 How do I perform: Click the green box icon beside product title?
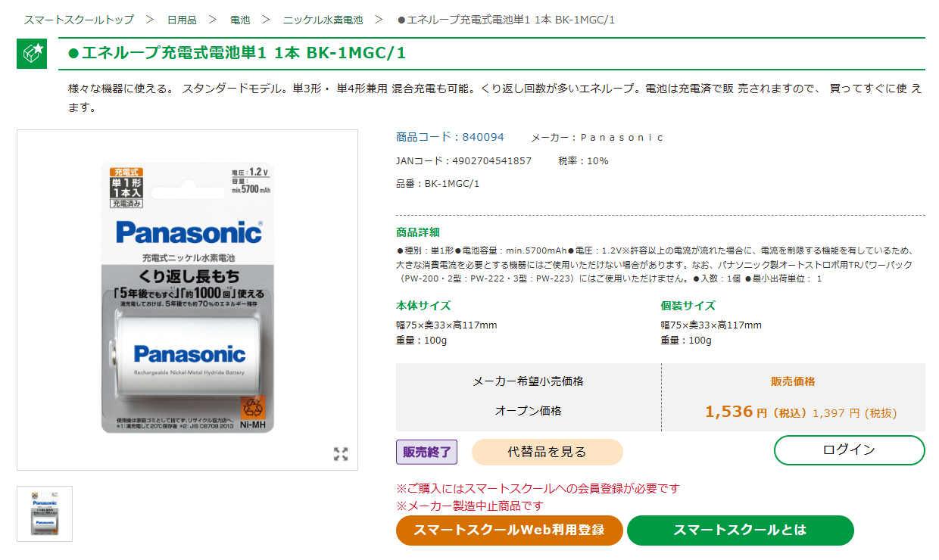click(x=32, y=53)
